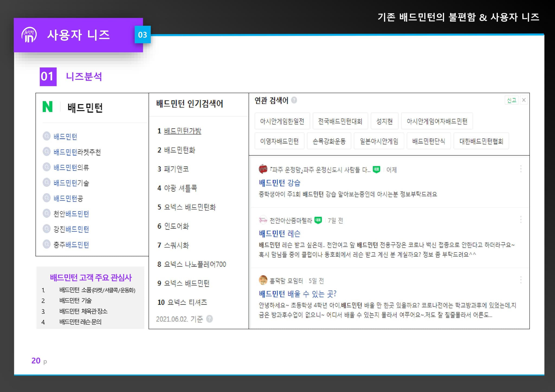This screenshot has width=555, height=392.
Task: Click the search icon beside 충주배드민턴
Action: [47, 244]
